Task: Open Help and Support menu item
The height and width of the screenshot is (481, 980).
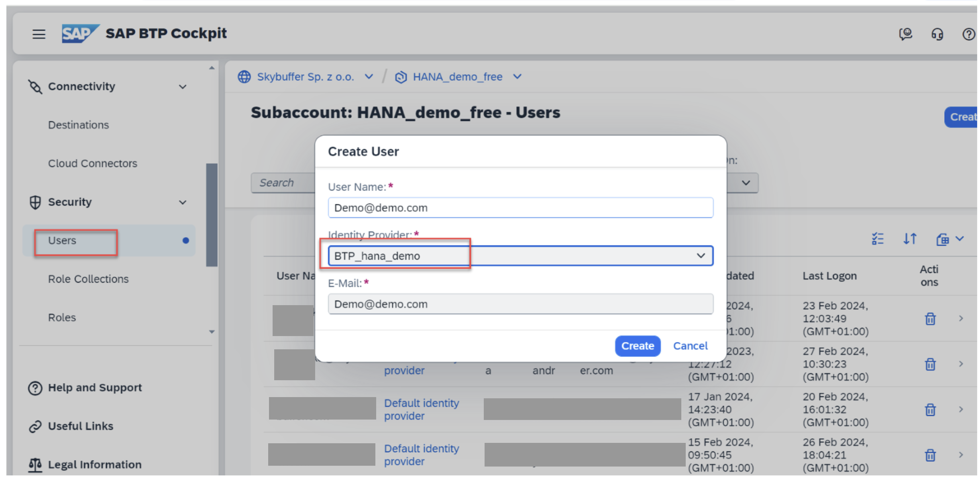Action: tap(95, 388)
